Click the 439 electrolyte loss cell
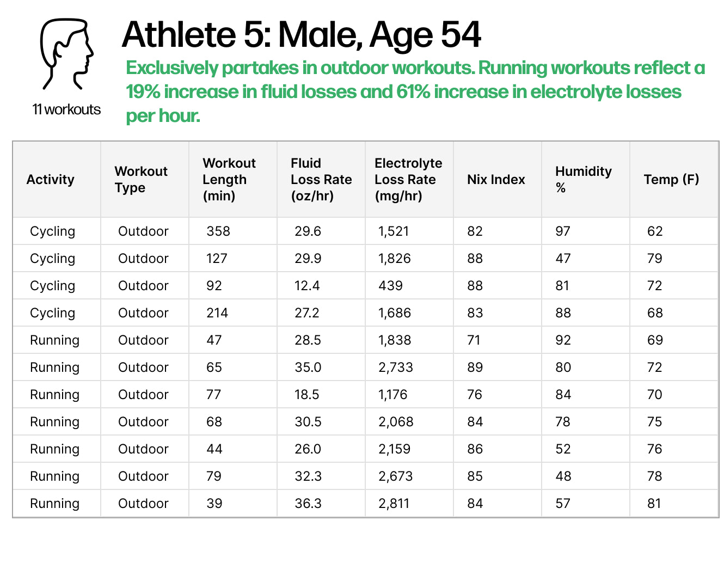724x588 pixels. [x=390, y=286]
